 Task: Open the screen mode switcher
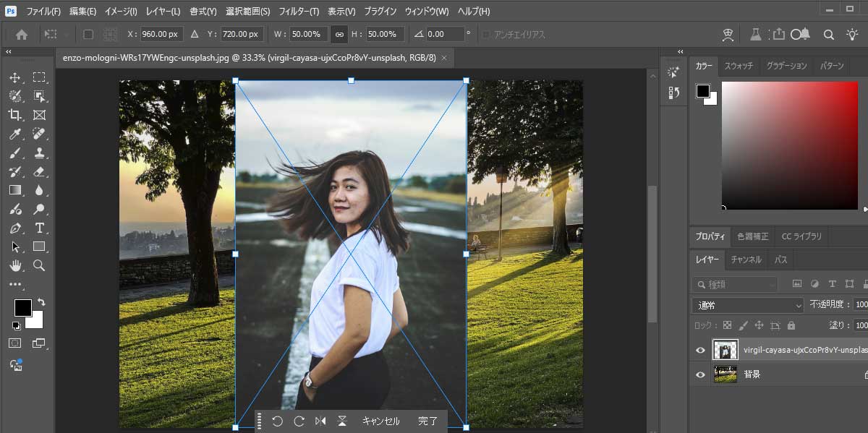pos(39,343)
